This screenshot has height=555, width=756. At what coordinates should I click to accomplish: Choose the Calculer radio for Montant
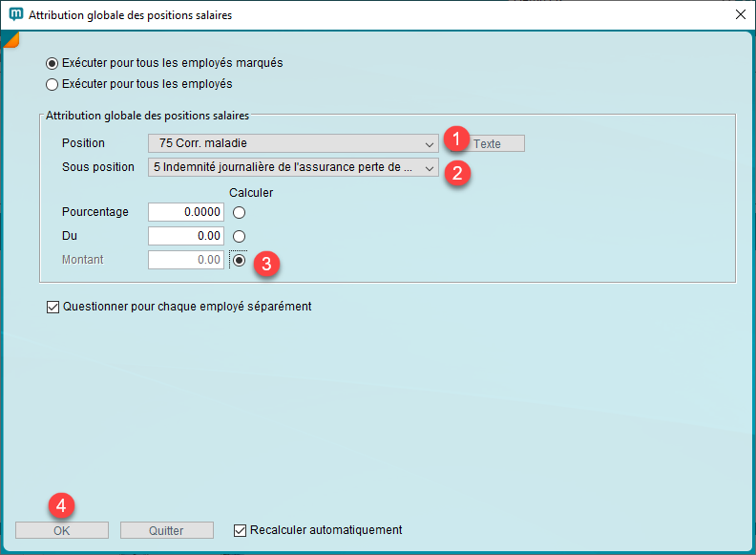pyautogui.click(x=240, y=260)
